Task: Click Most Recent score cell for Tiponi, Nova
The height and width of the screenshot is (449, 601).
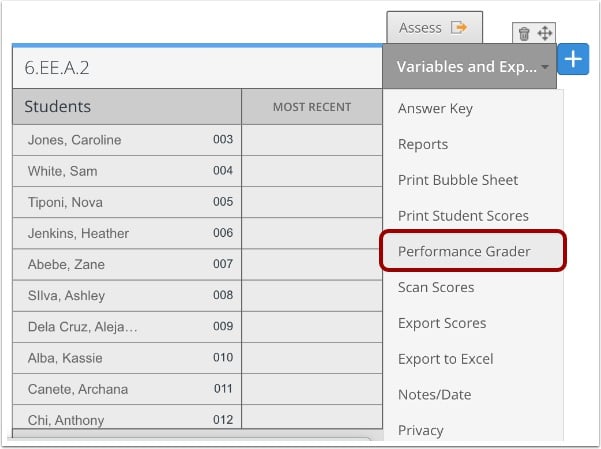Action: pyautogui.click(x=312, y=202)
